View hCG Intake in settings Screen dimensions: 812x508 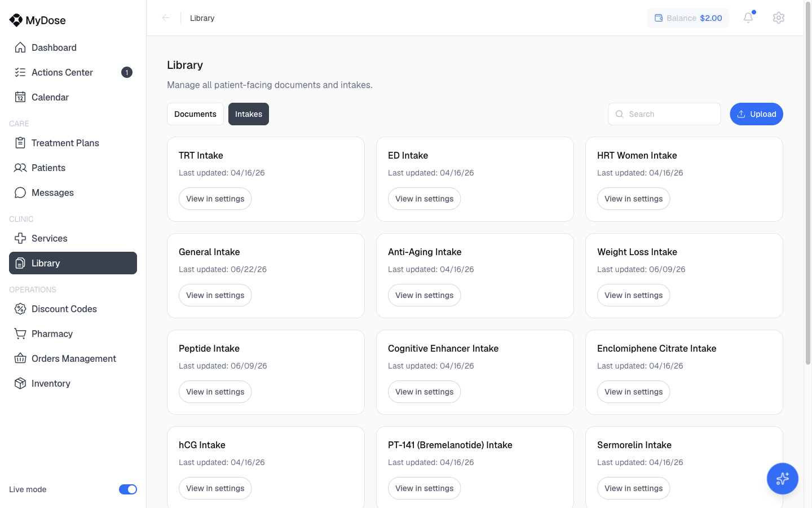[x=215, y=488]
